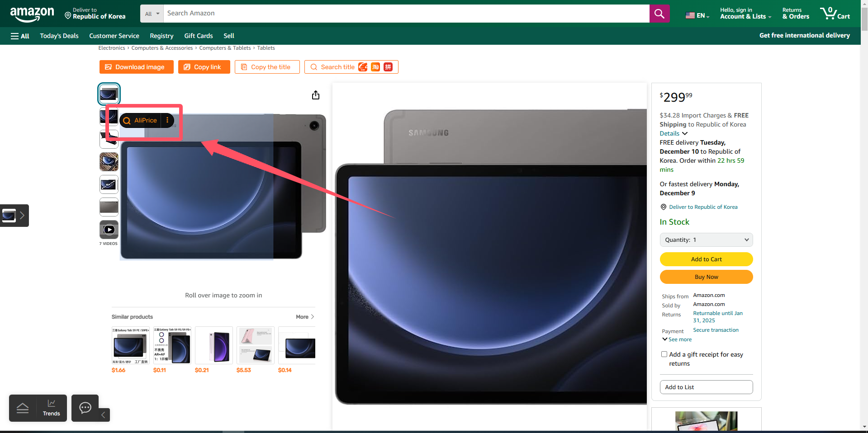Open Account & Lists dropdown

click(x=745, y=14)
